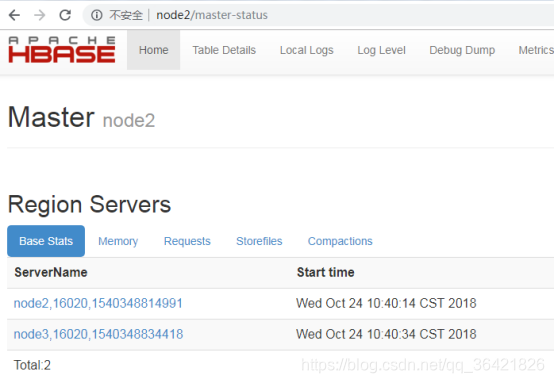The width and height of the screenshot is (554, 383).
Task: Switch to the Memory tab
Action: 118,241
